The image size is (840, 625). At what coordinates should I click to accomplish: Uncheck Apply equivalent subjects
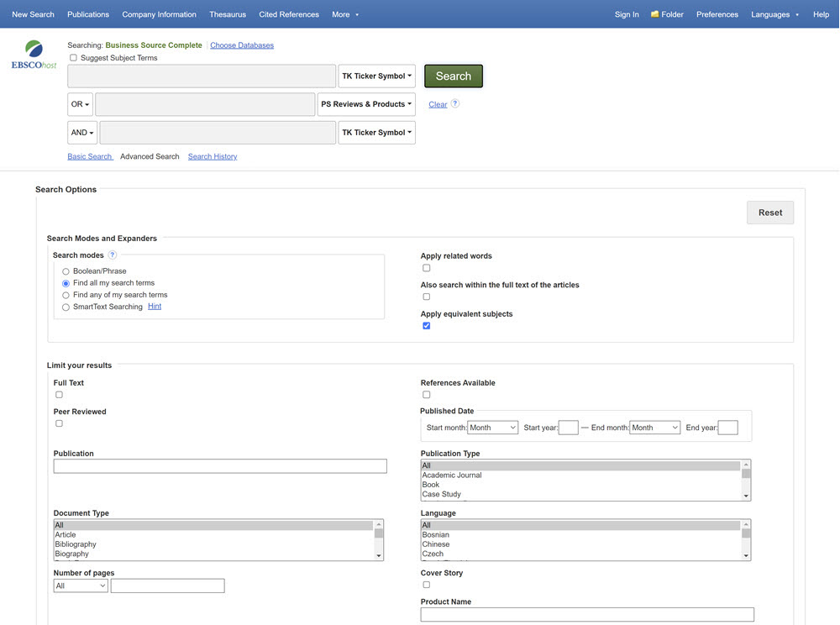tap(426, 326)
